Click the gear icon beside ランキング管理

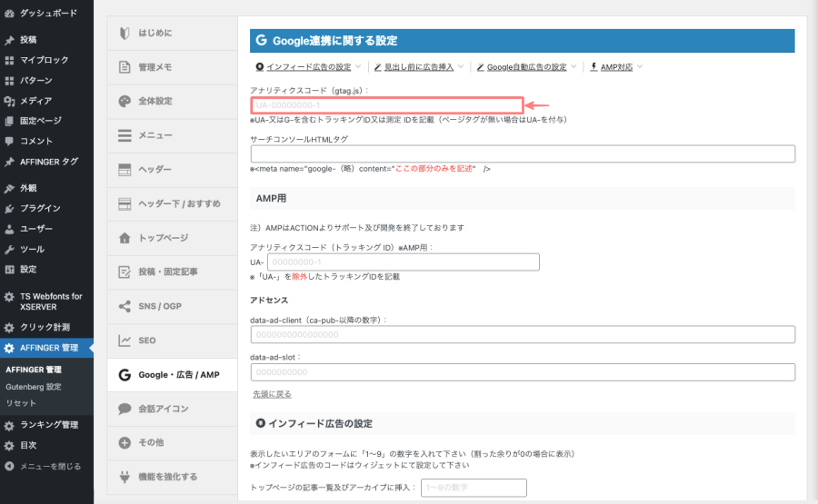pyautogui.click(x=9, y=425)
